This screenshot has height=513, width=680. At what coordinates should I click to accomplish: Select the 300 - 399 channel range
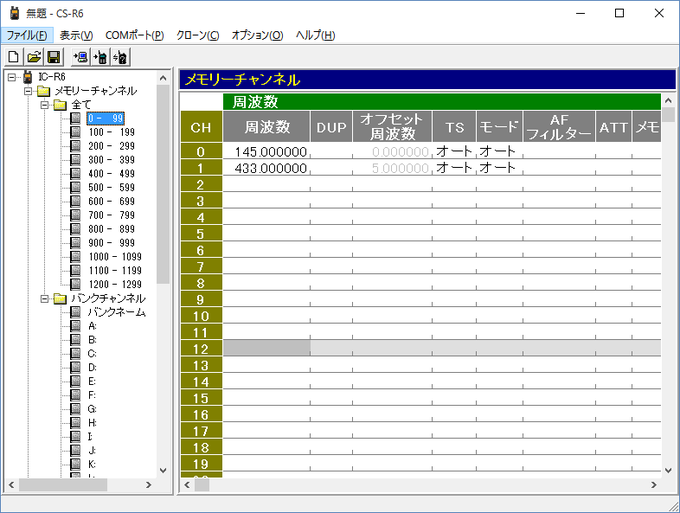coord(112,160)
